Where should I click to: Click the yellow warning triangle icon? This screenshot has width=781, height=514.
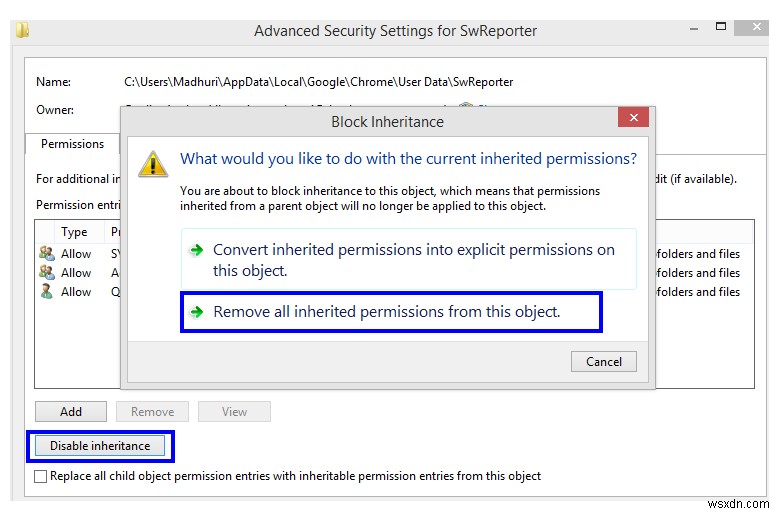[153, 163]
